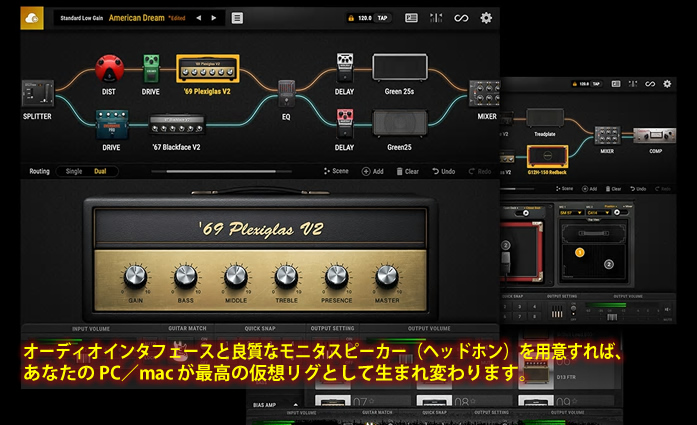This screenshot has width=697, height=425.
Task: Click the American Dream preset name
Action: (136, 18)
